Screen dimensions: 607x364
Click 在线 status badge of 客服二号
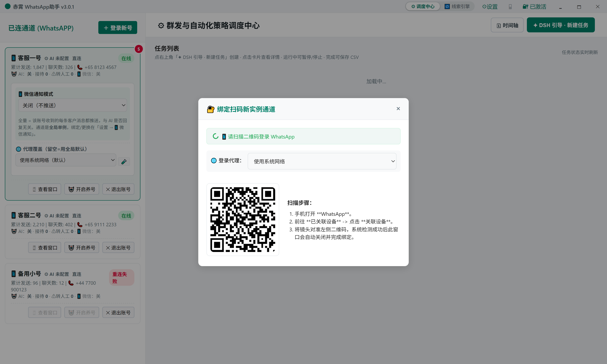126,216
